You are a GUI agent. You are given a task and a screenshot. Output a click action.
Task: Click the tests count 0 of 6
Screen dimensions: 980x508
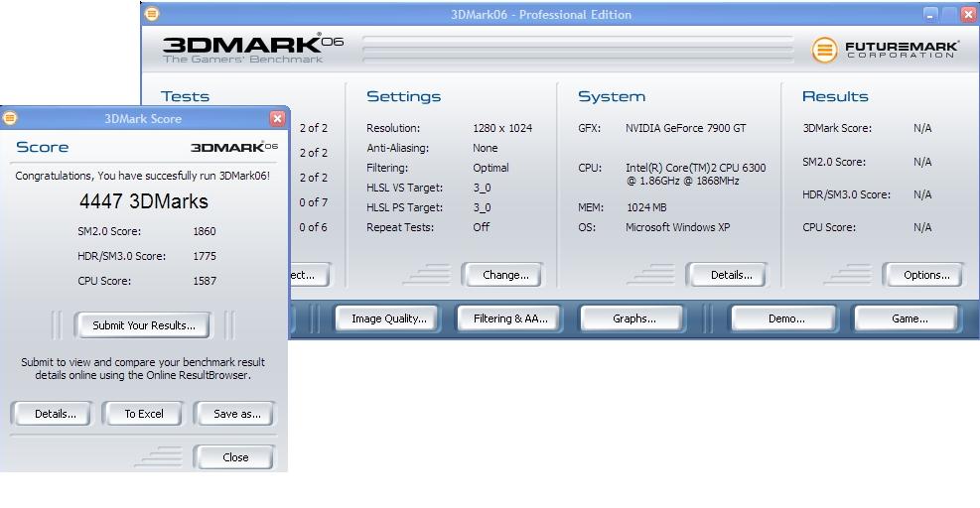[313, 227]
